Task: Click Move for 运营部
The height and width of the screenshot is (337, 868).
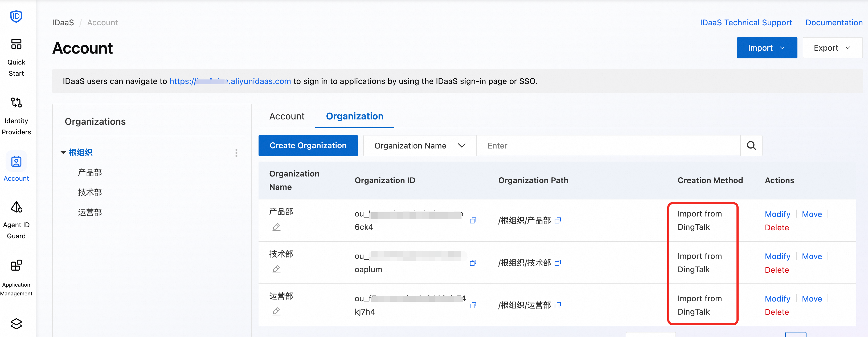Action: (x=812, y=299)
